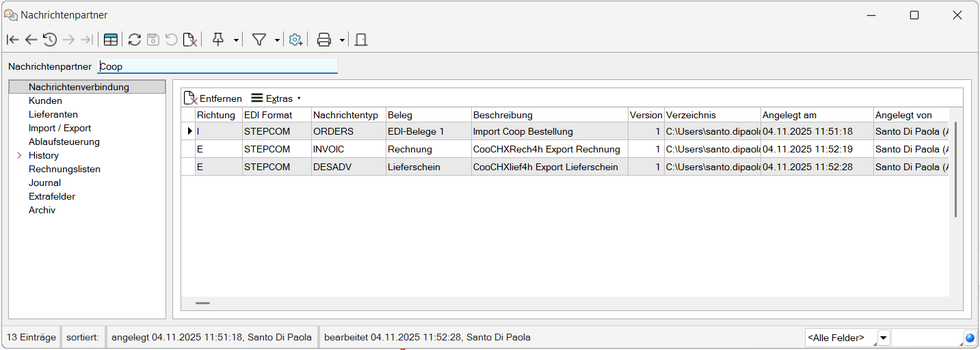980x350 pixels.
Task: Open the history clock icon
Action: 50,40
